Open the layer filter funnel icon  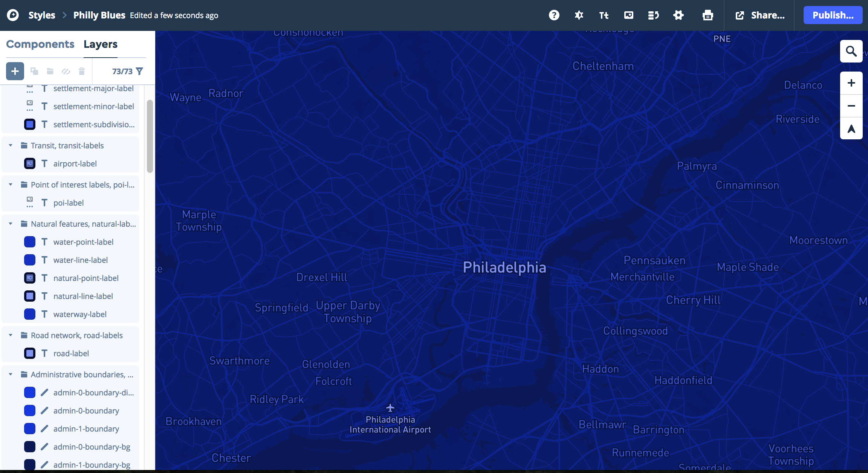pyautogui.click(x=139, y=71)
